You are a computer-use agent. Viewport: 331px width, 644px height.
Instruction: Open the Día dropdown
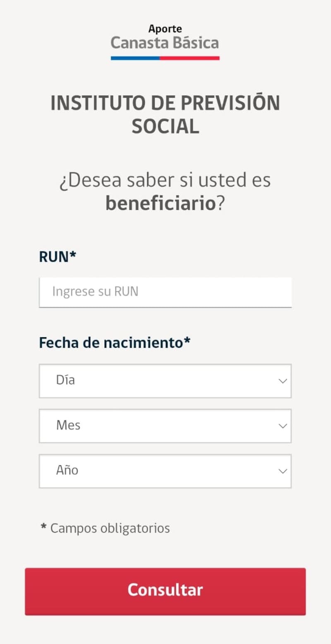[165, 381]
